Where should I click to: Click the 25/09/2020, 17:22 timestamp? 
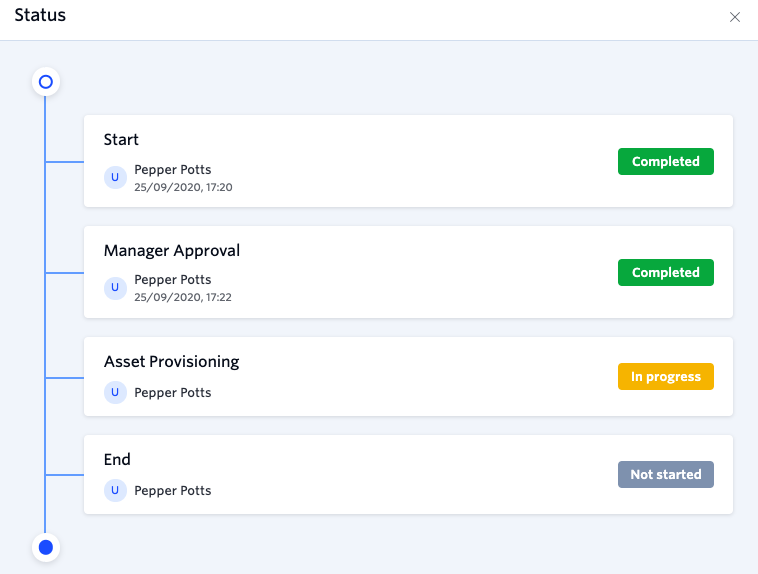(x=183, y=297)
